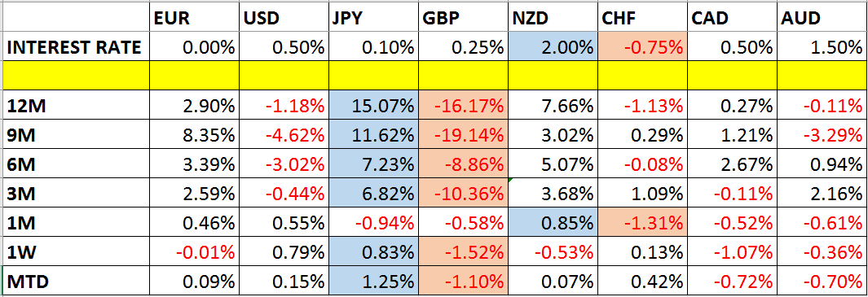Select the JPY MTD cell 1.25%
The width and height of the screenshot is (868, 297).
pyautogui.click(x=373, y=282)
